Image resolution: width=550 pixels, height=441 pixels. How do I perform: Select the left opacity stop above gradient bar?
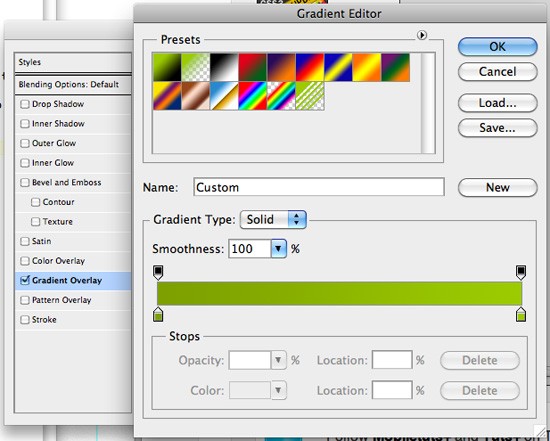click(158, 272)
